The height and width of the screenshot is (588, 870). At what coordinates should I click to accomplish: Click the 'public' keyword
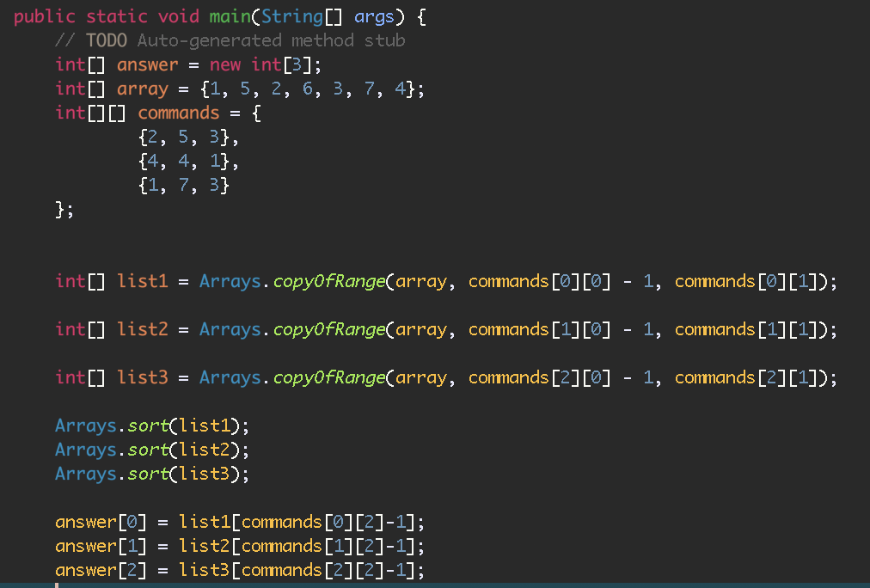coord(45,16)
